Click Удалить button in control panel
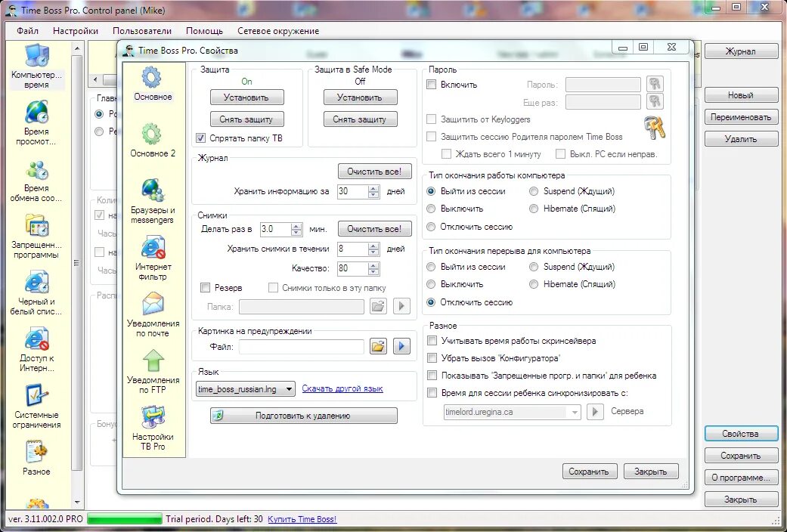 coord(741,139)
